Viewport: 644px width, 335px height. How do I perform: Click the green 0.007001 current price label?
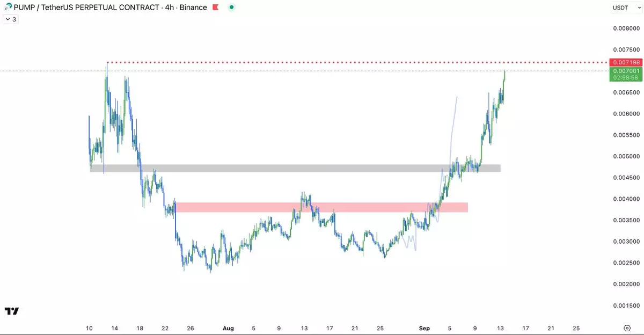625,71
